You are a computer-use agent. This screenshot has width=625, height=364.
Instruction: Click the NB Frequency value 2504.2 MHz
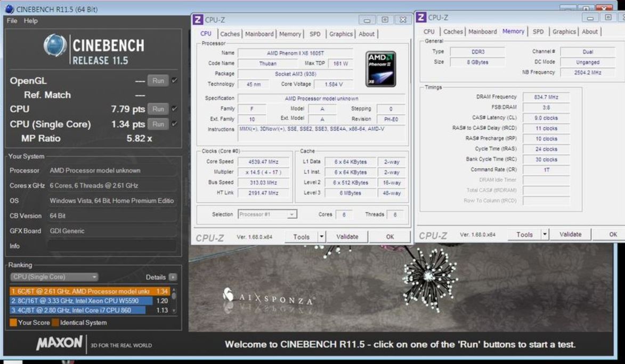click(588, 72)
